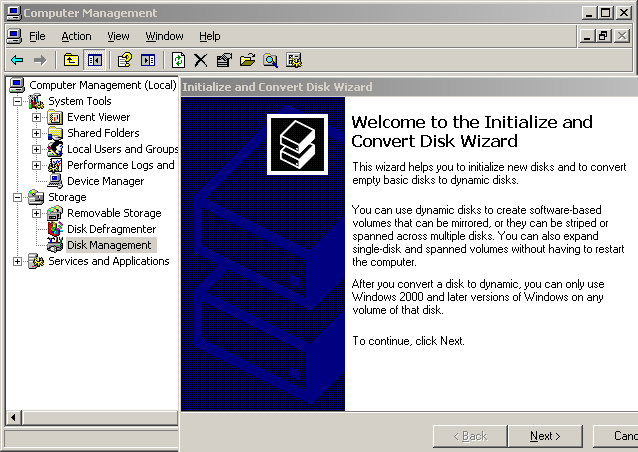Collapse the System Tools node

click(17, 101)
